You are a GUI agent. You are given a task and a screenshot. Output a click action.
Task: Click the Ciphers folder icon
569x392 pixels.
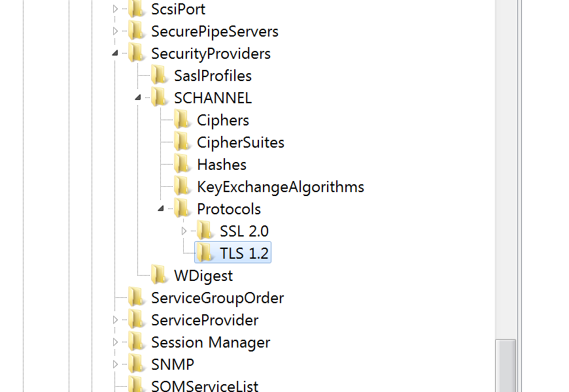(x=182, y=120)
